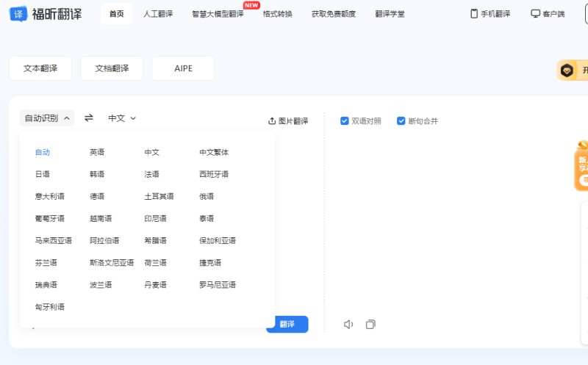Select 法语 in language list
This screenshot has width=588, height=365.
coord(152,174)
